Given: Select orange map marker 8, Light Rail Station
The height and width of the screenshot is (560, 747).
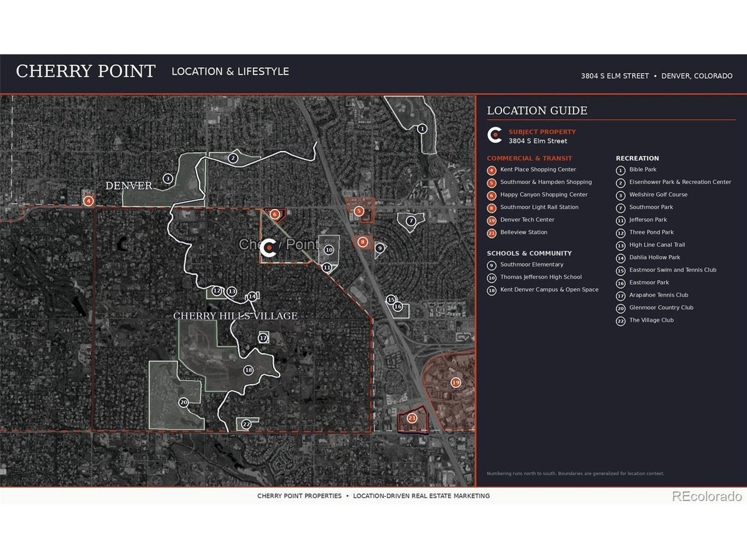Looking at the screenshot, I should 362,242.
